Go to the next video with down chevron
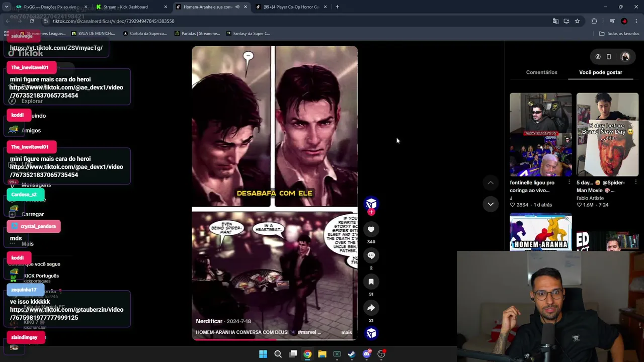 (491, 204)
